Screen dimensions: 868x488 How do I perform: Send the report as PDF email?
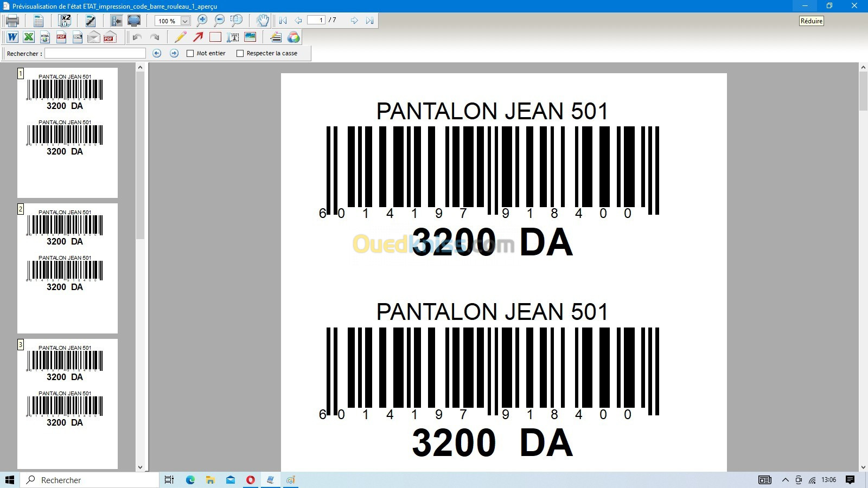[110, 37]
